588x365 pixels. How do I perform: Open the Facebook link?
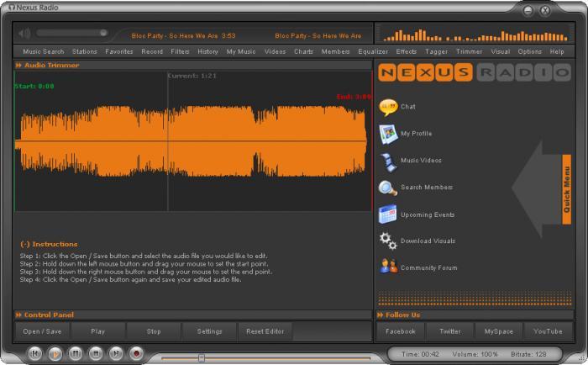coord(401,331)
